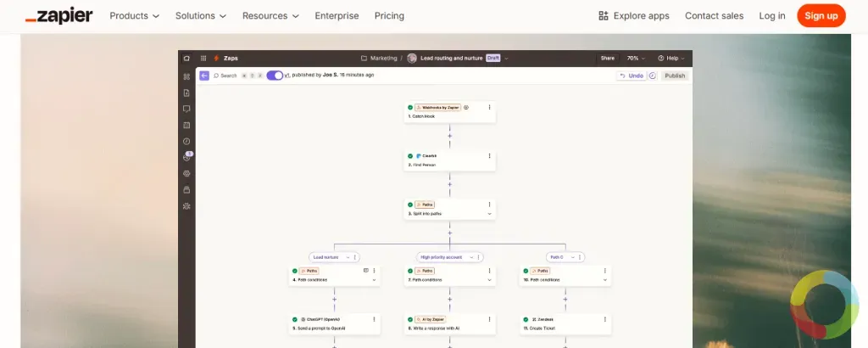Click Contact sales link
This screenshot has height=348, width=868.
tap(714, 16)
